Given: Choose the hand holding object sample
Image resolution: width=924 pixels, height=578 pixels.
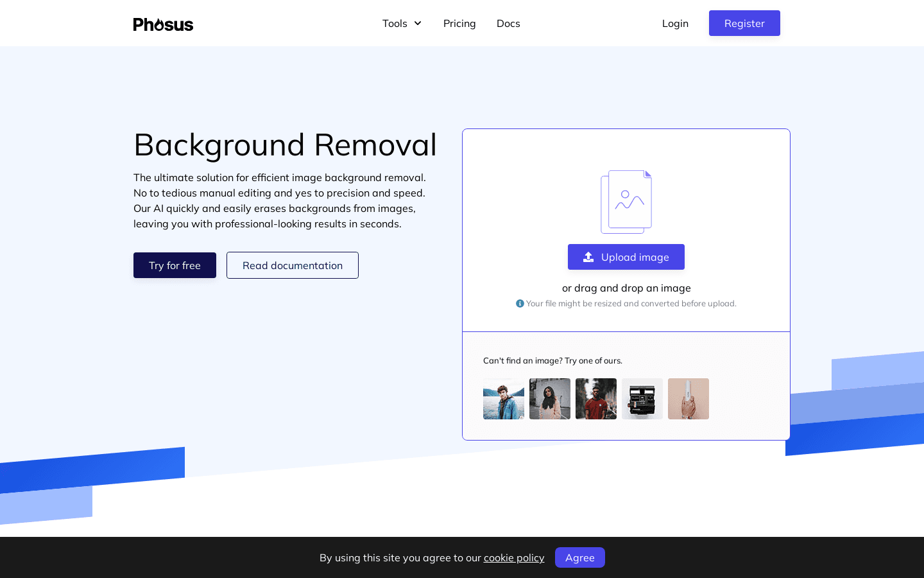Looking at the screenshot, I should click(689, 399).
